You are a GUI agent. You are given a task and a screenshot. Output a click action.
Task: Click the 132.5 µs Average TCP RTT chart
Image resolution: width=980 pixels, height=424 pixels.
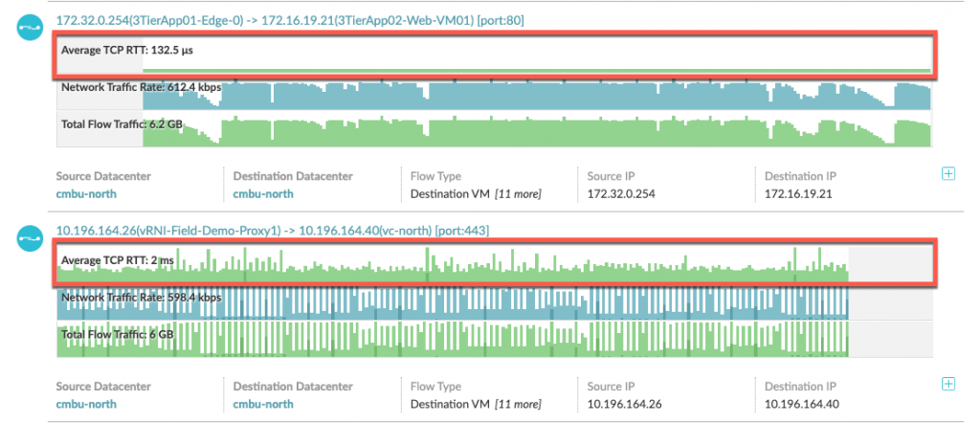click(x=536, y=56)
